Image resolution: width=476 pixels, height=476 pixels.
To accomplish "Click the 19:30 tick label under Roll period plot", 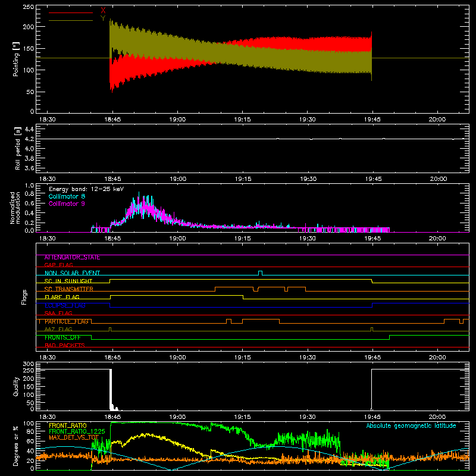I will pos(308,179).
